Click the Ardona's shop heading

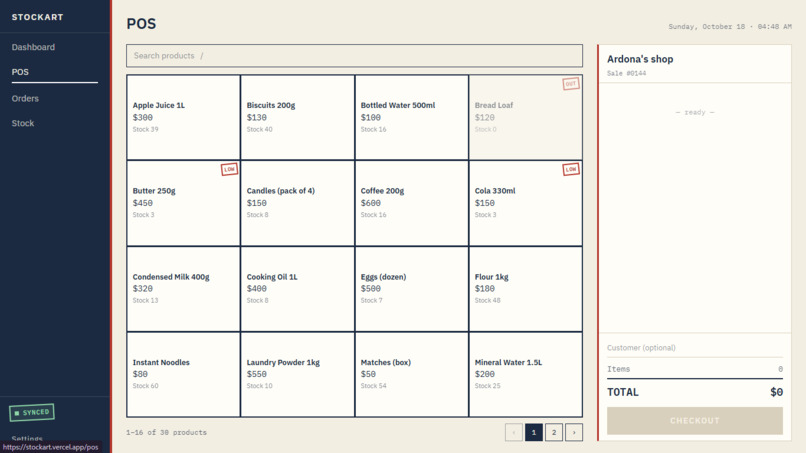[640, 59]
